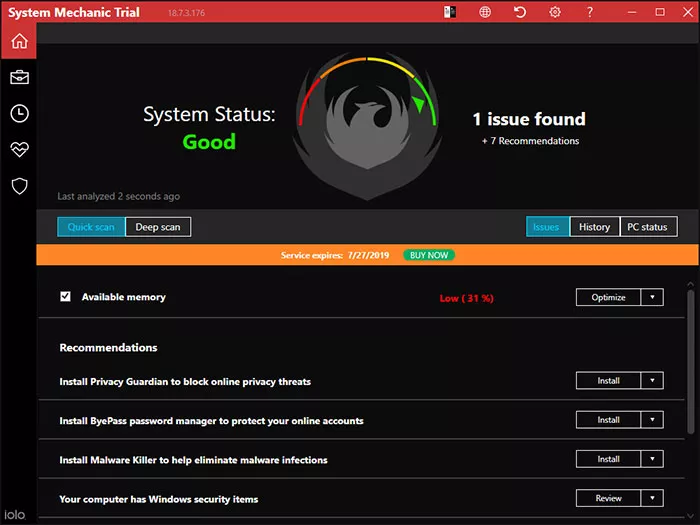Expand the Optimize dropdown arrow

(652, 297)
